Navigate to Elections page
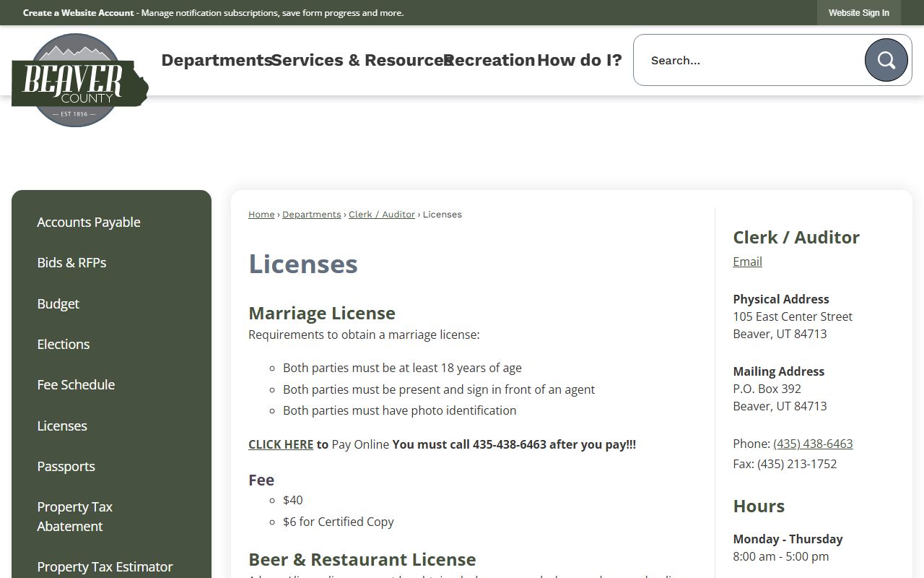The width and height of the screenshot is (924, 578). point(64,345)
